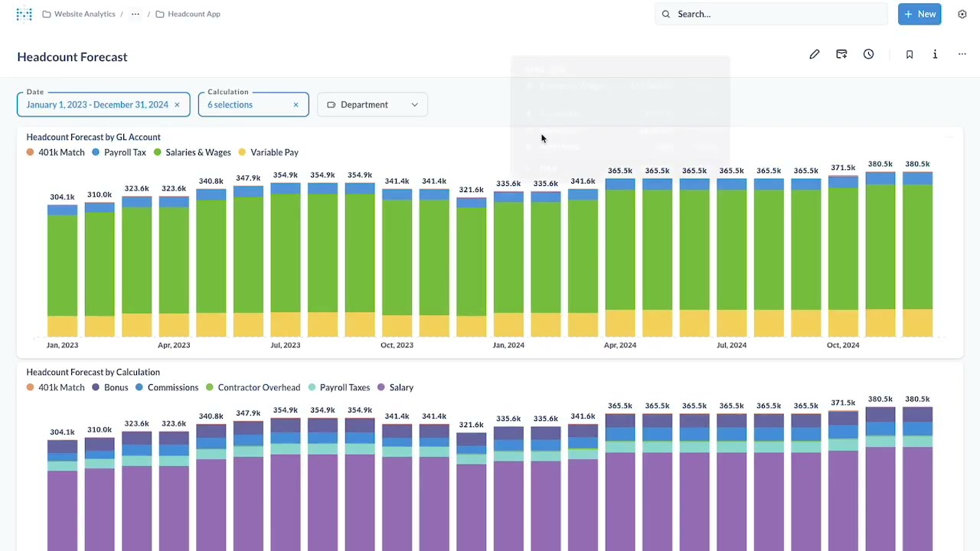The width and height of the screenshot is (980, 551).
Task: Click the blue New button
Action: 920,14
